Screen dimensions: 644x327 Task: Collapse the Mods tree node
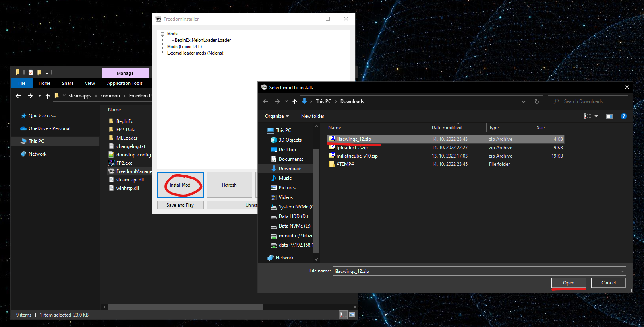tap(162, 34)
